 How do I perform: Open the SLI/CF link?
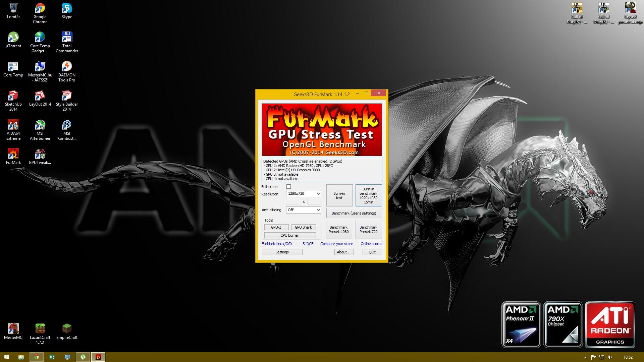point(308,244)
